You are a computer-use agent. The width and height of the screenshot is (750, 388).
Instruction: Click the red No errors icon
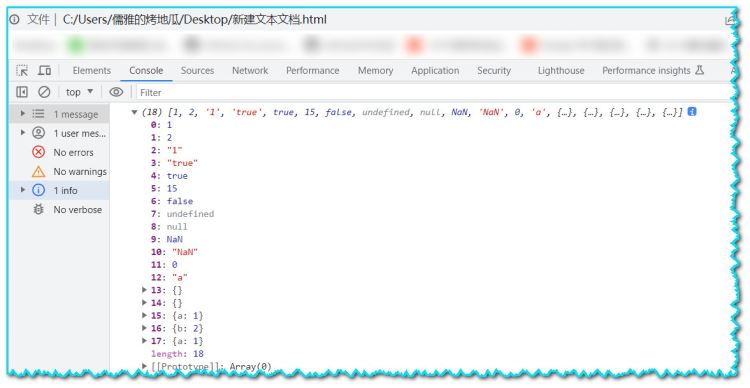(x=38, y=152)
